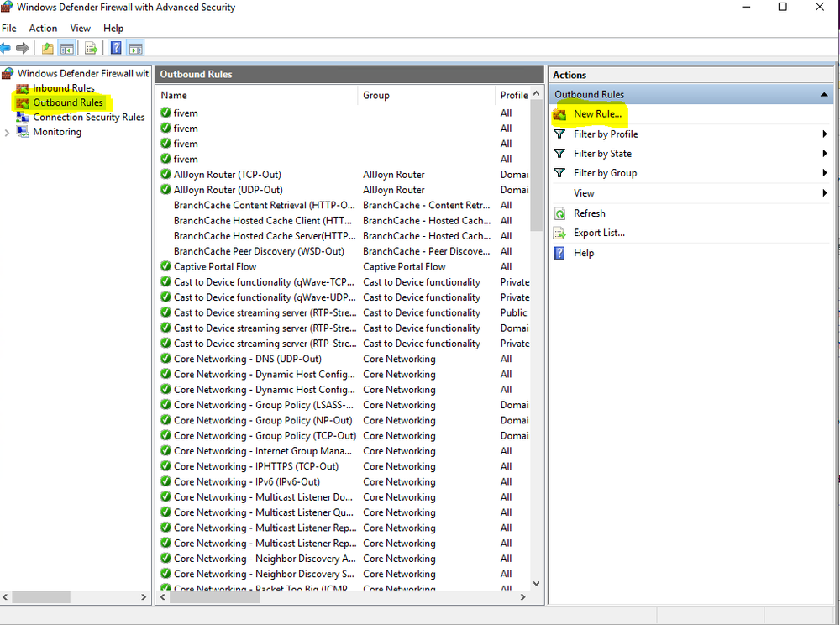Click the Inbound Rules tree icon
The image size is (840, 625).
(x=23, y=88)
